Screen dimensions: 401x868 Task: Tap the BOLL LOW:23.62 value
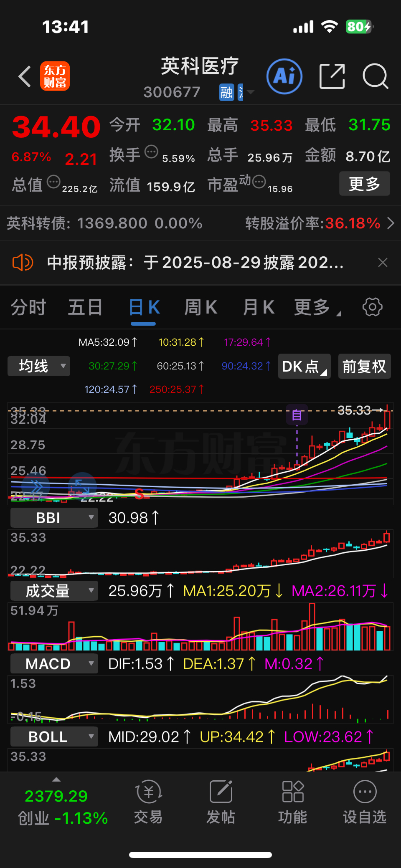(x=329, y=737)
